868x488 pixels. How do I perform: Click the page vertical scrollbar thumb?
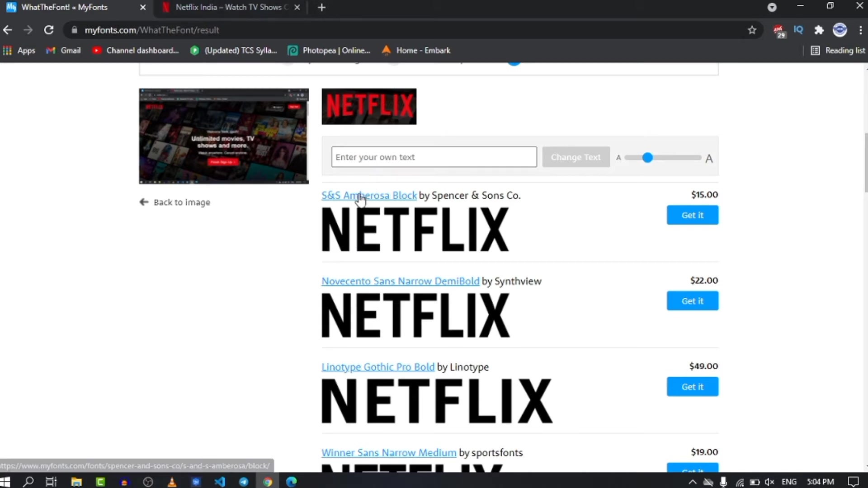[866, 163]
